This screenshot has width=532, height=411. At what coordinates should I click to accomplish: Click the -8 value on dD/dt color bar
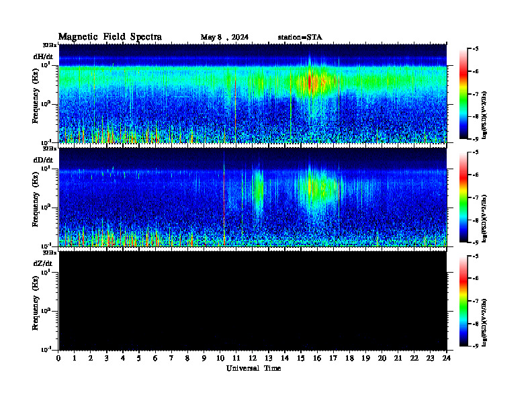[x=476, y=220]
